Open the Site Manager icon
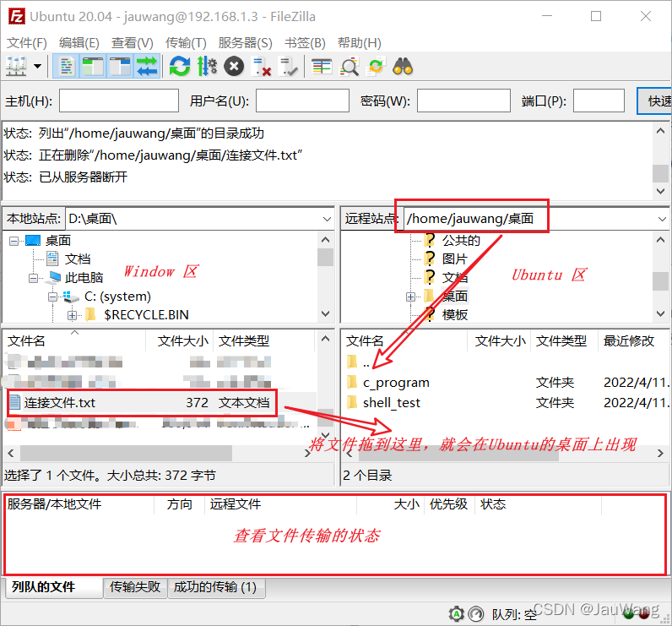 (16, 67)
